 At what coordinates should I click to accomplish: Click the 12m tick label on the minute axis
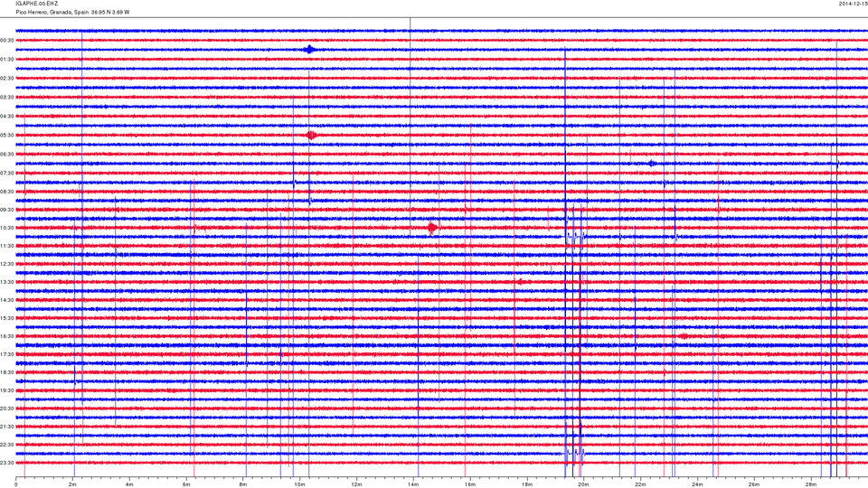[356, 484]
